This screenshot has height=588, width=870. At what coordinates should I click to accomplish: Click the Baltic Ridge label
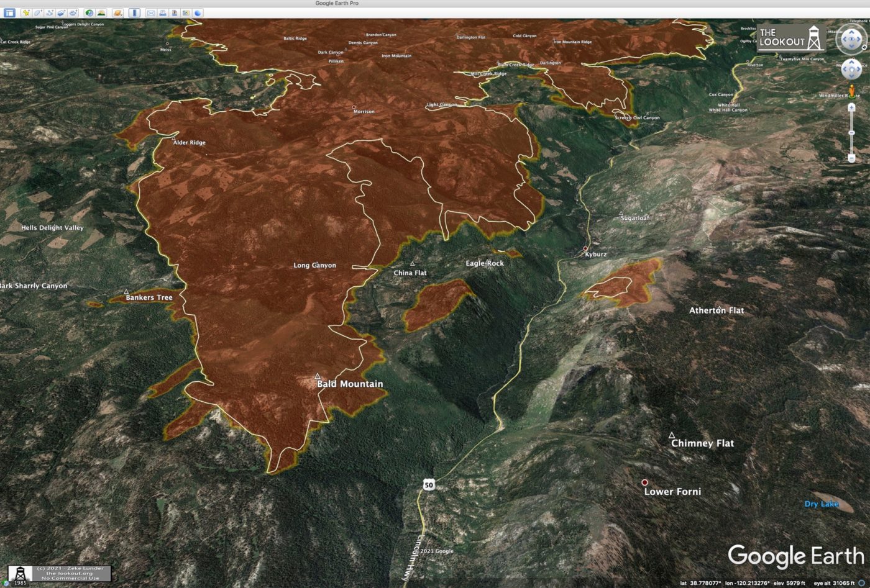[295, 38]
